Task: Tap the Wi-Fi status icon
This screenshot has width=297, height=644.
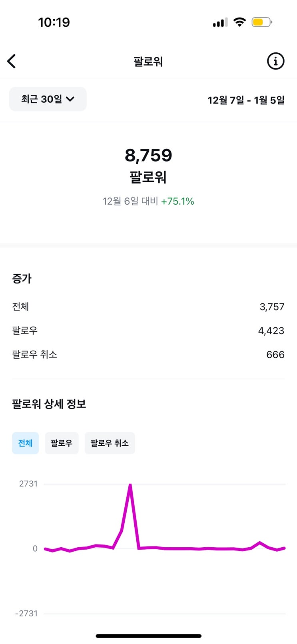Action: coord(239,22)
